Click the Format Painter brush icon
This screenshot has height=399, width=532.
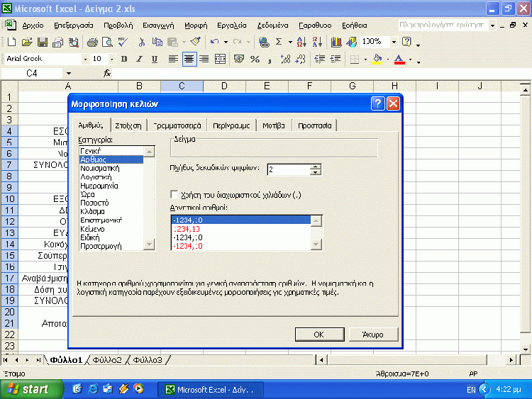[196, 42]
